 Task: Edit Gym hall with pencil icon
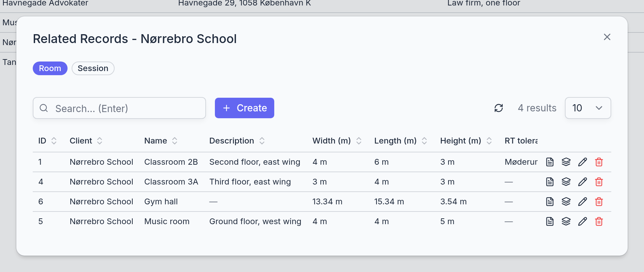(583, 202)
